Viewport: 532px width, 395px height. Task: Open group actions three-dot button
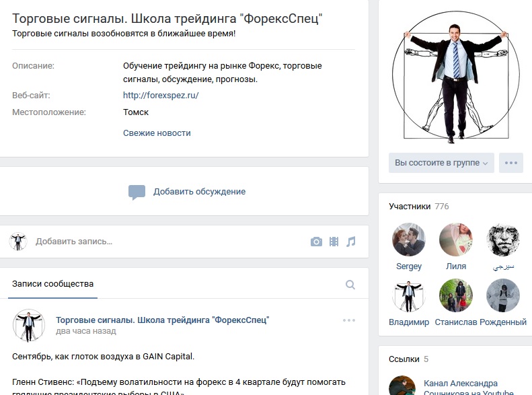pyautogui.click(x=511, y=163)
